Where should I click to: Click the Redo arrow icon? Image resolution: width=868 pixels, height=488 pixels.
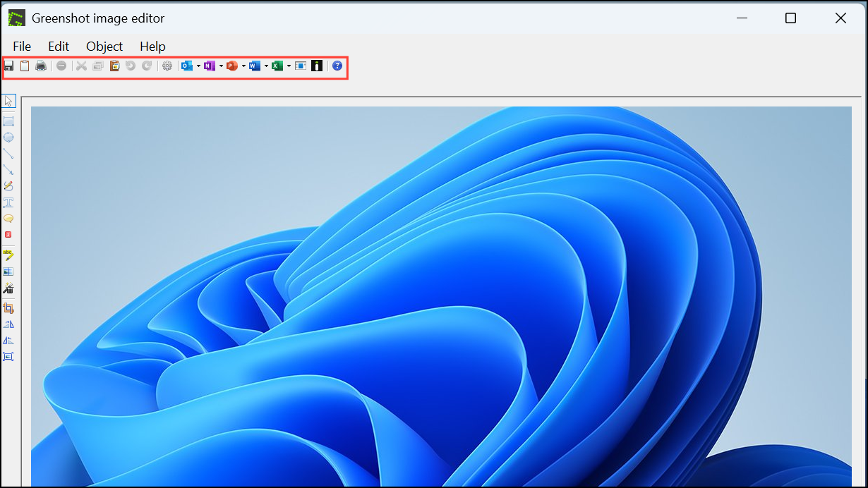point(147,66)
